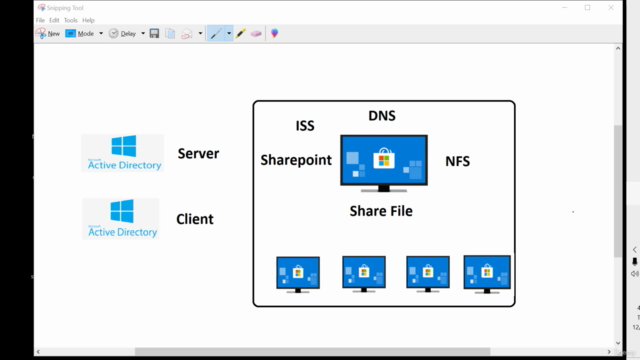This screenshot has height=360, width=640.
Task: Select the Eraser tool
Action: tap(256, 33)
